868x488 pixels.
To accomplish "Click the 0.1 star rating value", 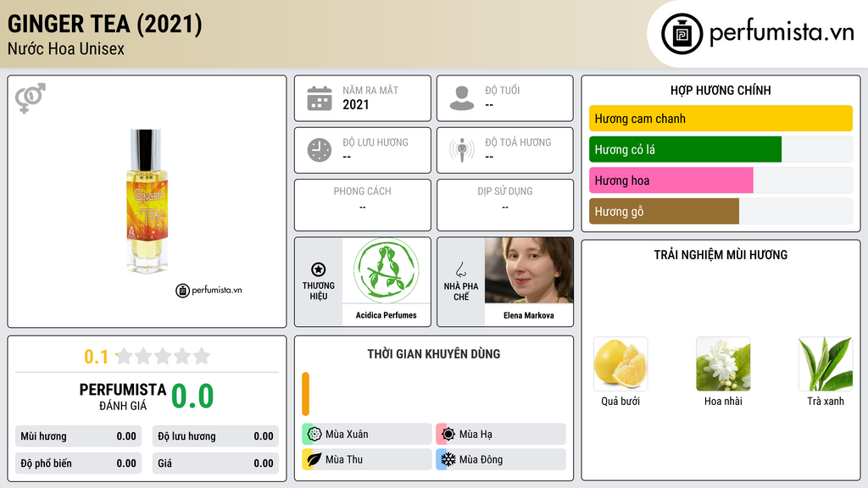I will tap(97, 357).
